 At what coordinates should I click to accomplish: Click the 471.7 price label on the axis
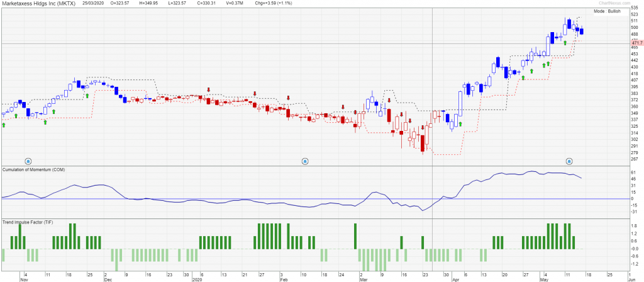(x=636, y=43)
